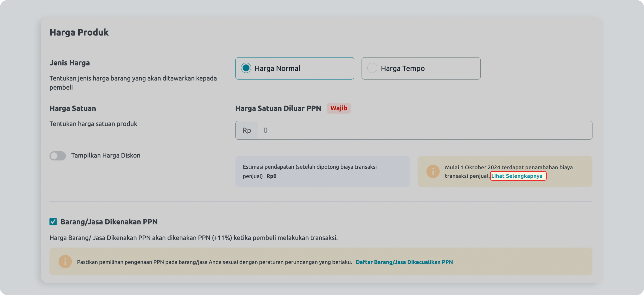Viewport: 644px width, 295px height.
Task: Click the Rp0 estimated income value
Action: (271, 176)
